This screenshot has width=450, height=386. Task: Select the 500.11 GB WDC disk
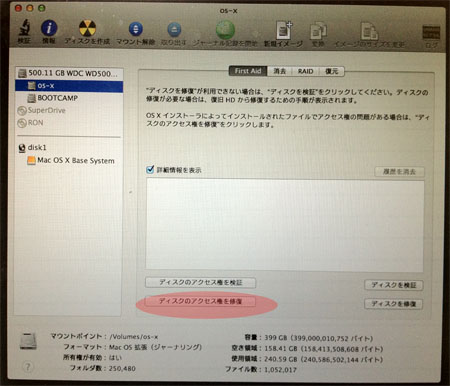[x=69, y=73]
